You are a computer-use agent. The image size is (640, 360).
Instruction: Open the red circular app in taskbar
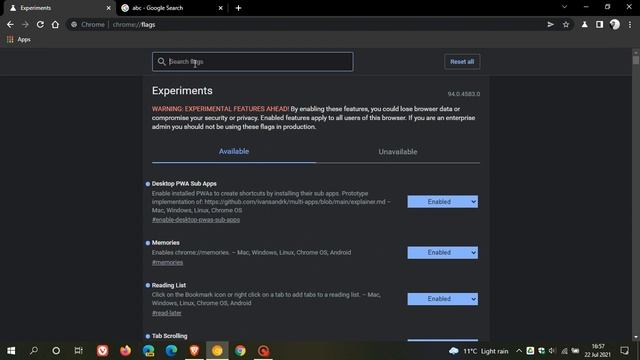[x=263, y=351]
